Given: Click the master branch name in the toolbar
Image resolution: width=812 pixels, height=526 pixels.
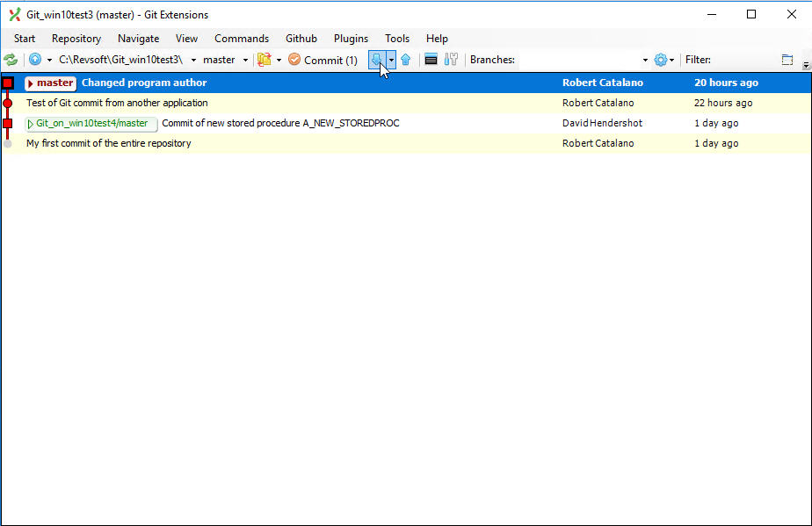Looking at the screenshot, I should click(x=219, y=60).
